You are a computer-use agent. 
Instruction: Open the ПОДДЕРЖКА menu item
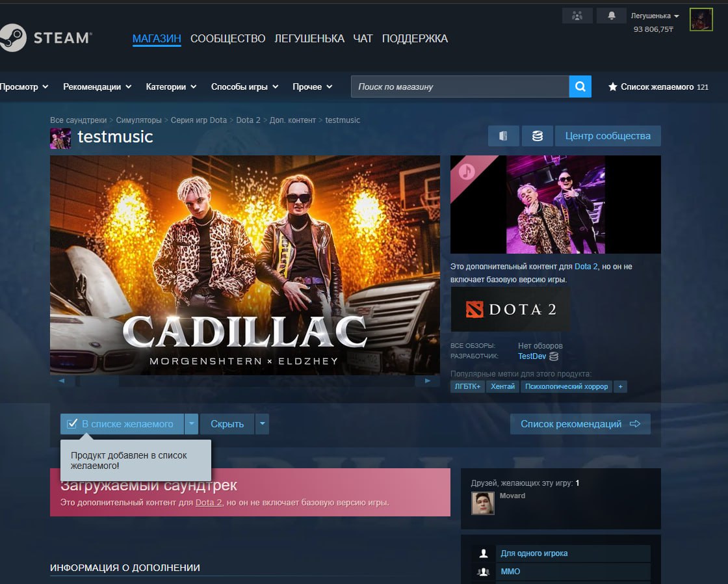pos(415,38)
